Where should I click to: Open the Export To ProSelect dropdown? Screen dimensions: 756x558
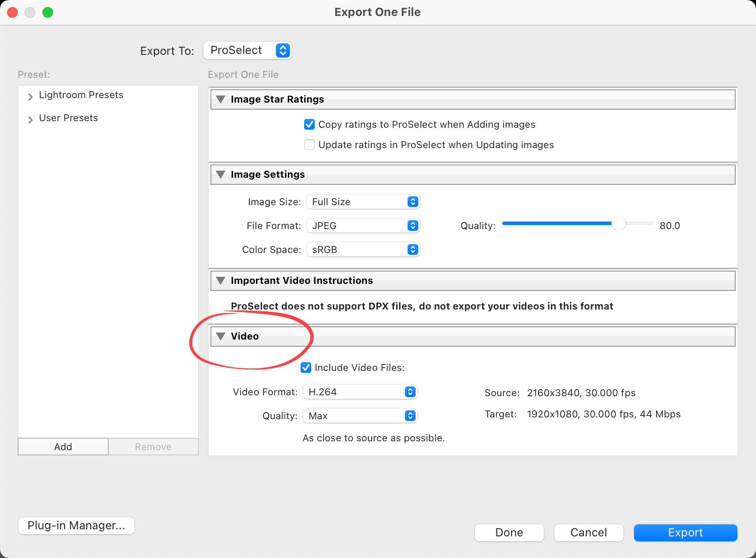click(x=247, y=50)
